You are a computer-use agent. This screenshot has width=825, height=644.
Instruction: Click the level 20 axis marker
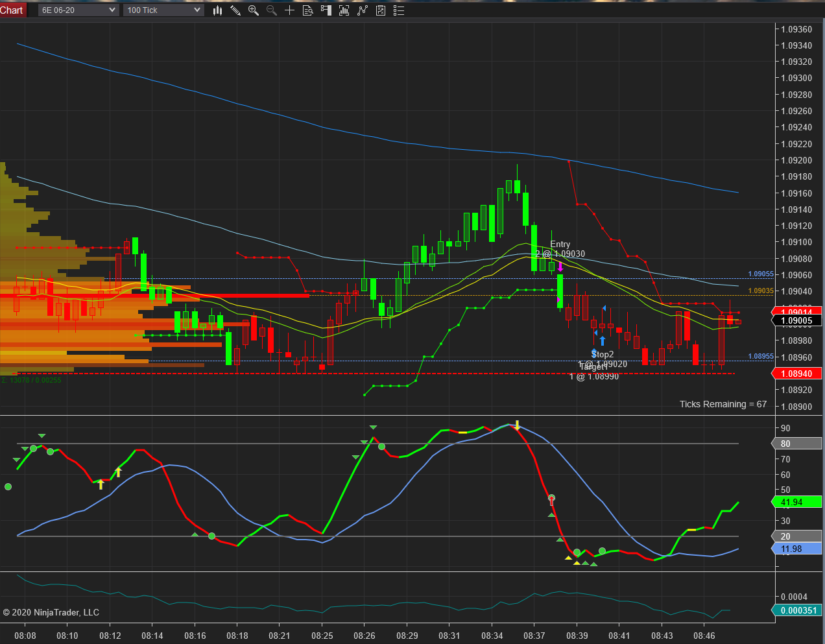coord(796,536)
